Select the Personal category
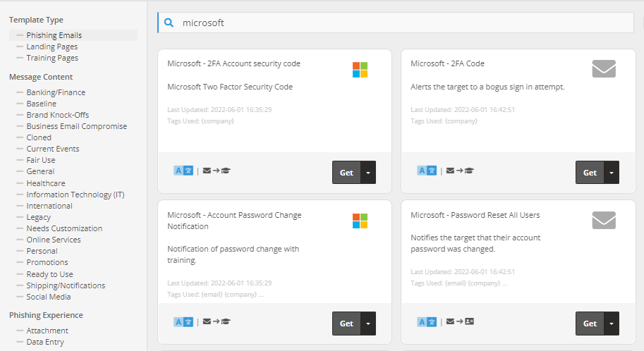 [x=42, y=251]
